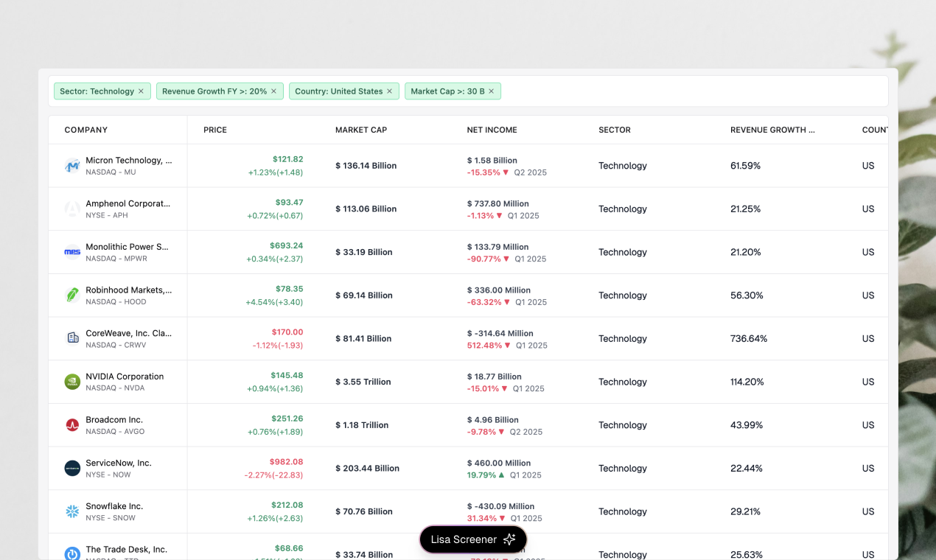Click the down arrow in Robinhood's net income
Screen dimensions: 936x560
[x=506, y=302]
